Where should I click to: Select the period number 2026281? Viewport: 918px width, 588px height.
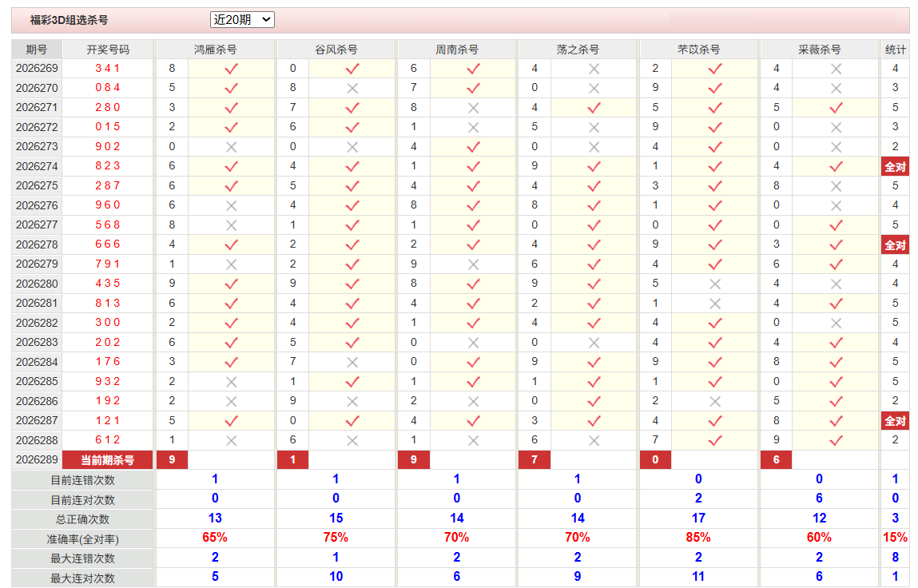pos(37,303)
